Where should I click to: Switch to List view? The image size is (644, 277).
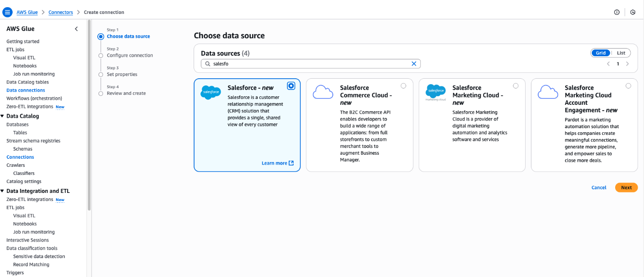tap(621, 53)
